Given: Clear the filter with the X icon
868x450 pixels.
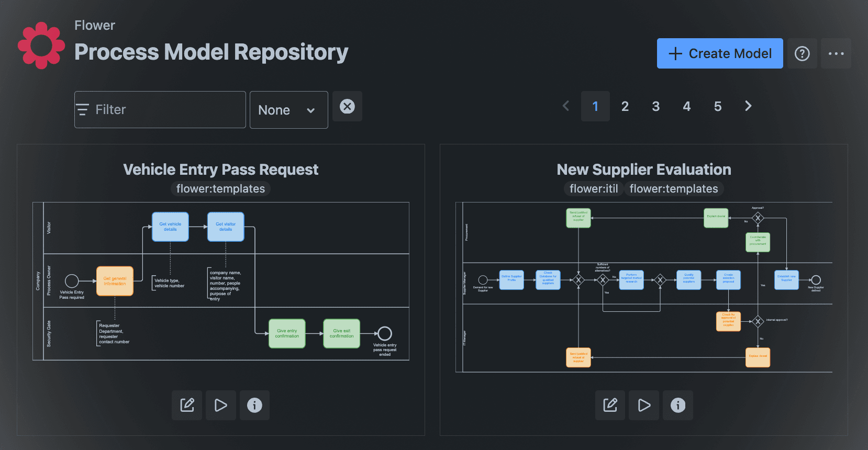Looking at the screenshot, I should coord(347,106).
